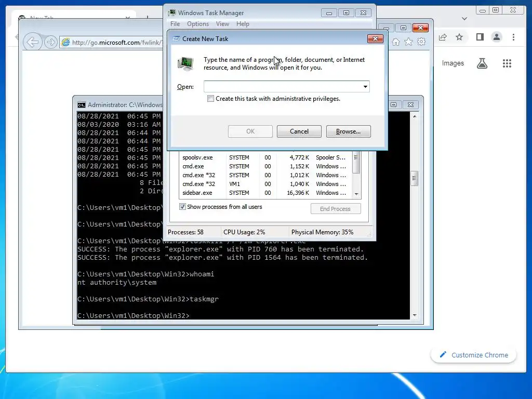The width and height of the screenshot is (532, 399).
Task: Uncheck Show processes from all users
Action: 182,207
